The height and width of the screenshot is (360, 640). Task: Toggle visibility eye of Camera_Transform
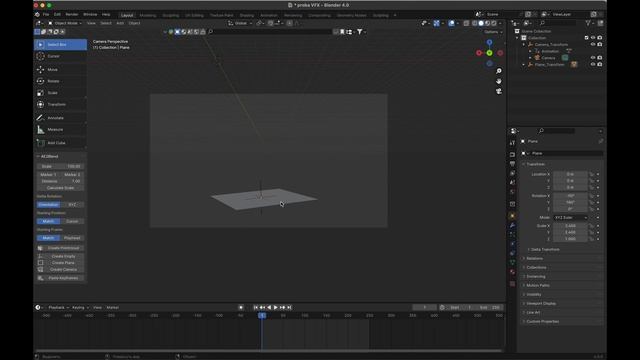point(593,44)
